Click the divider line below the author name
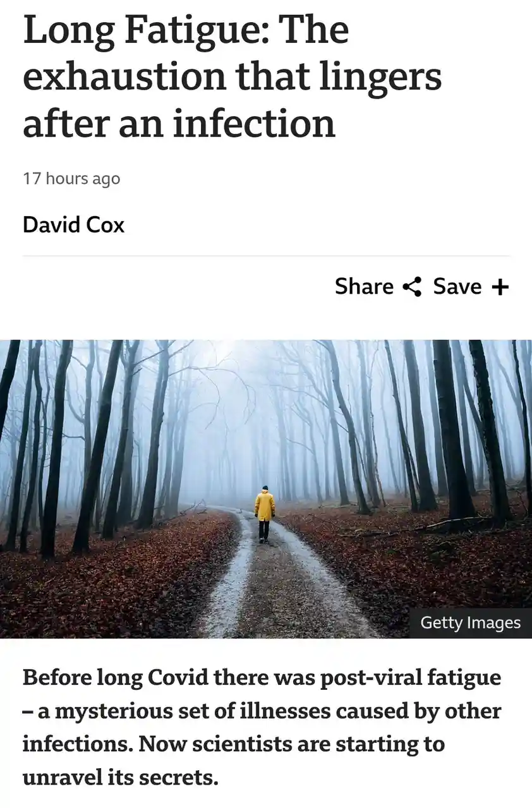The height and width of the screenshot is (808, 532). click(266, 256)
